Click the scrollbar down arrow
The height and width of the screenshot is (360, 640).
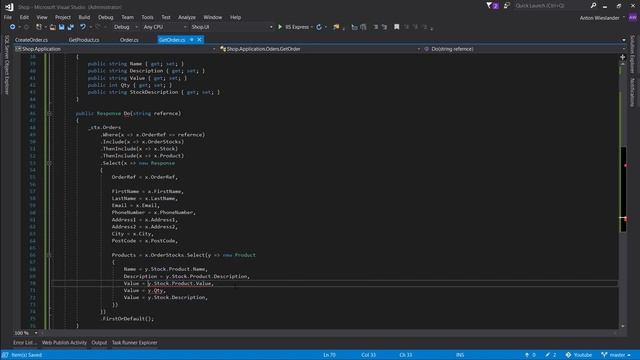pos(622,326)
